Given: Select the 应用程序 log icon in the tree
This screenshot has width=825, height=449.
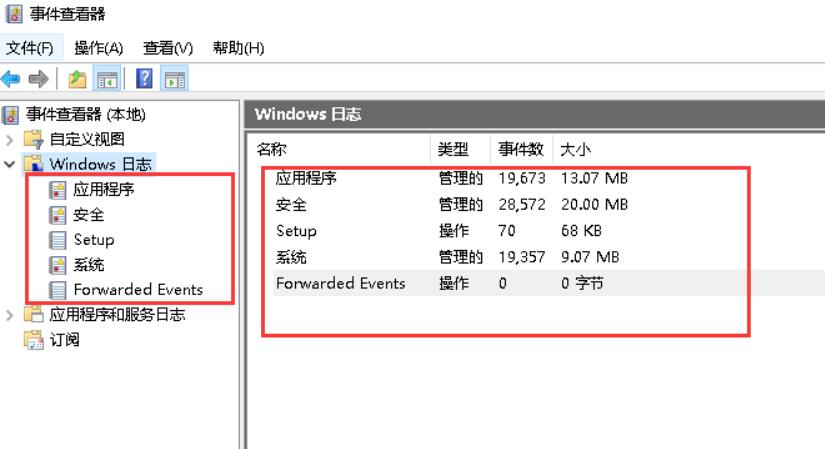Looking at the screenshot, I should coord(57,189).
